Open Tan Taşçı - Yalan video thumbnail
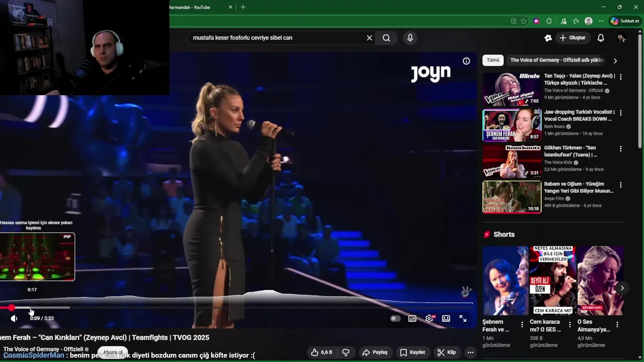This screenshot has width=644, height=362. tap(512, 89)
